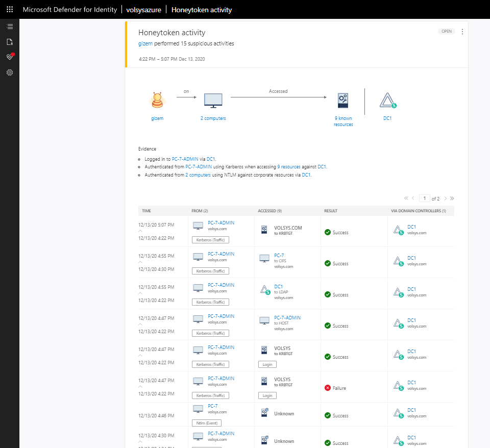Click the Ntlm (Event) tag

pos(207,423)
